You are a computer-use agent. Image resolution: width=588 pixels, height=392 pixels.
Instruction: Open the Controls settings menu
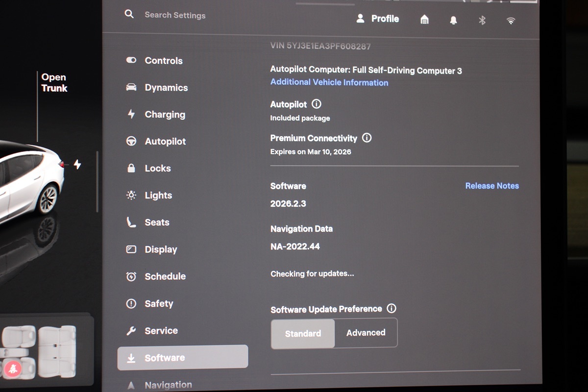tap(163, 61)
